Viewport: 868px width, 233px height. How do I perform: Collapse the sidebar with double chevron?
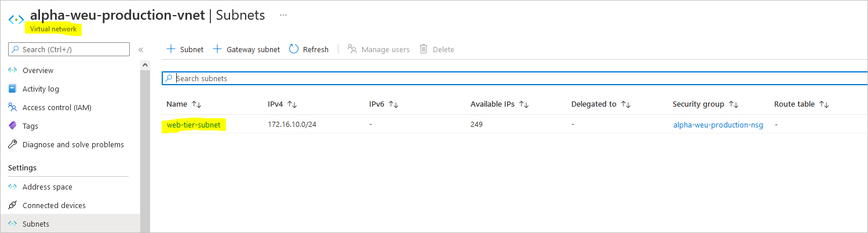pyautogui.click(x=141, y=50)
